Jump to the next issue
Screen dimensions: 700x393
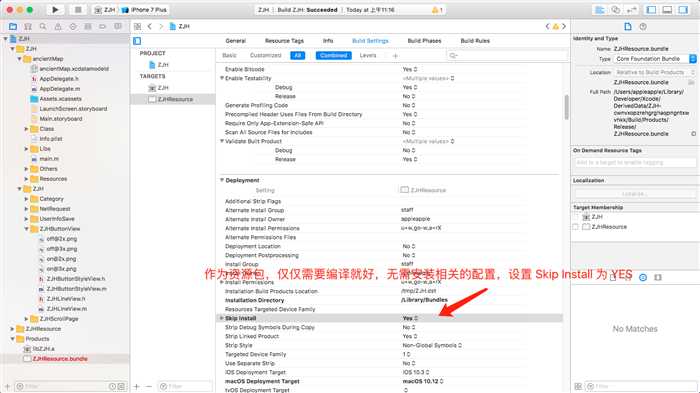point(564,27)
